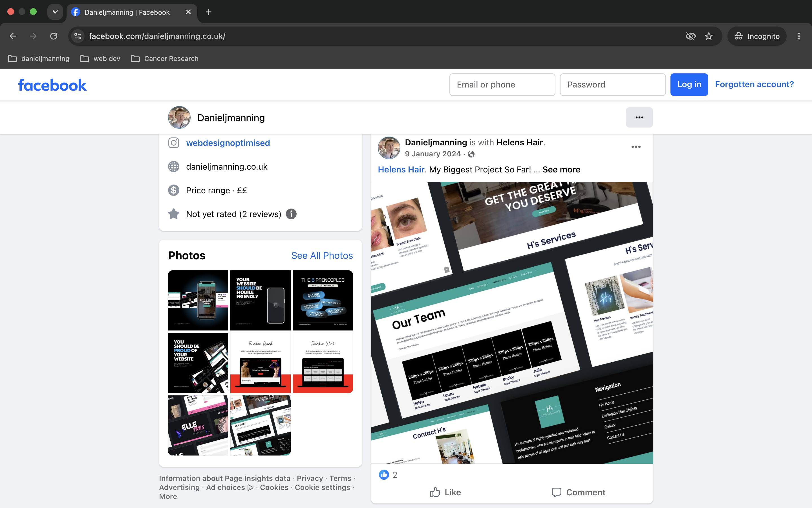This screenshot has width=812, height=508.
Task: Click the Instagram icon in intro
Action: (173, 143)
